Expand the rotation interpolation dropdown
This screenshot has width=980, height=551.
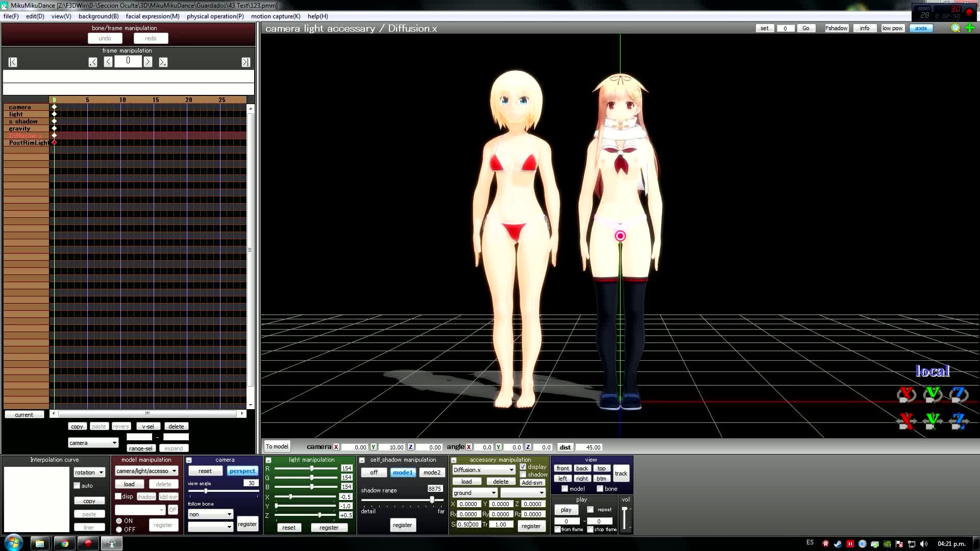101,472
